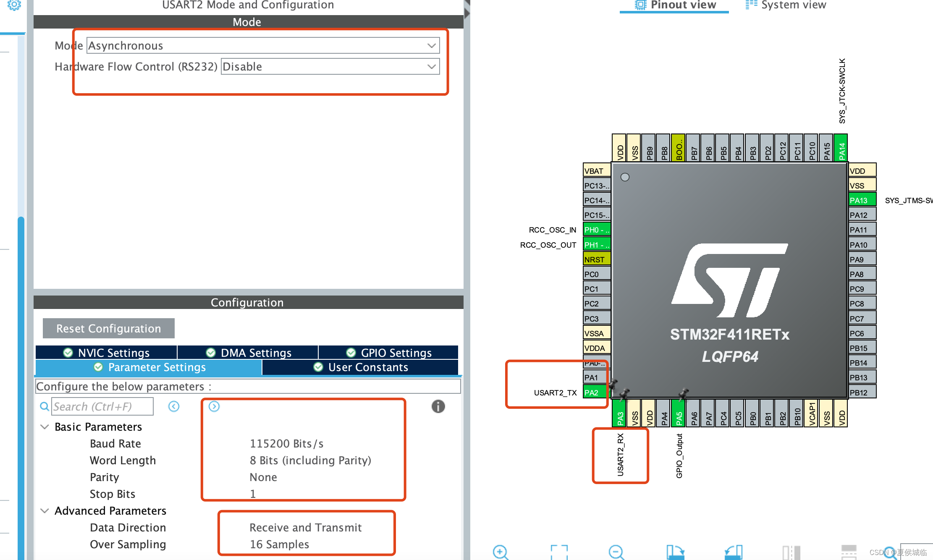
Task: Open the GPIO Settings tab
Action: [x=389, y=353]
